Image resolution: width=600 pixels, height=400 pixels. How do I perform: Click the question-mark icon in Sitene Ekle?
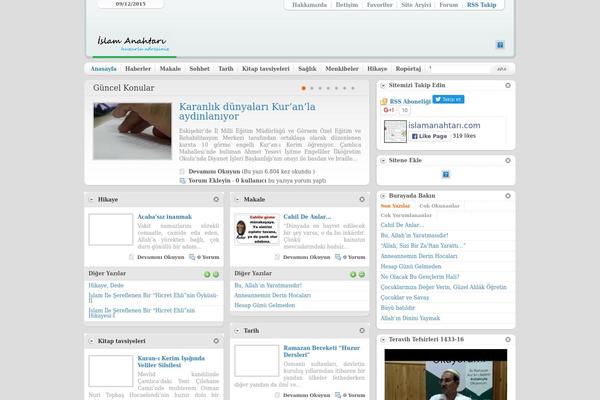[446, 175]
